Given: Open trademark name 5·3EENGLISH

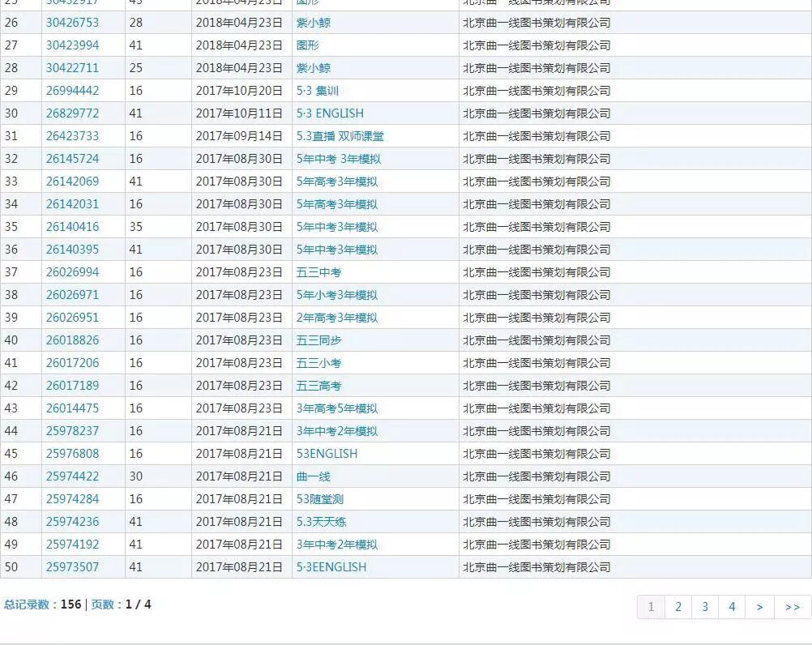Looking at the screenshot, I should click(331, 567).
